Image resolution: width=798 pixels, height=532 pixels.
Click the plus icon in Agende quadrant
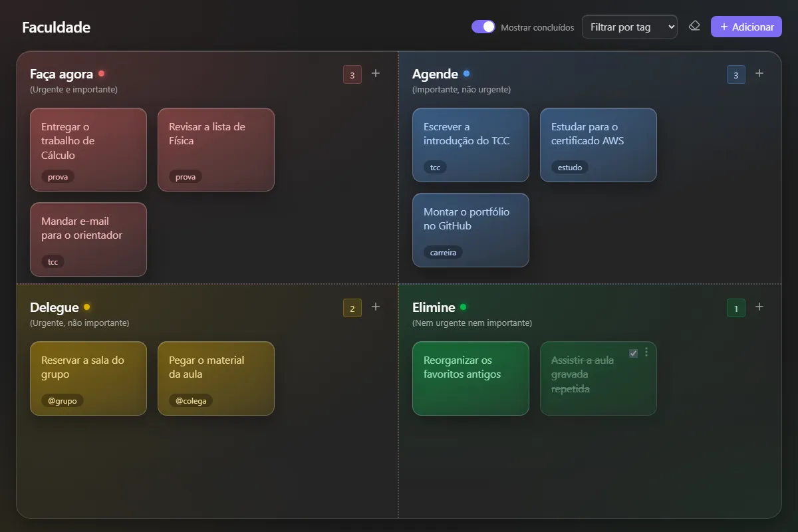pyautogui.click(x=759, y=73)
